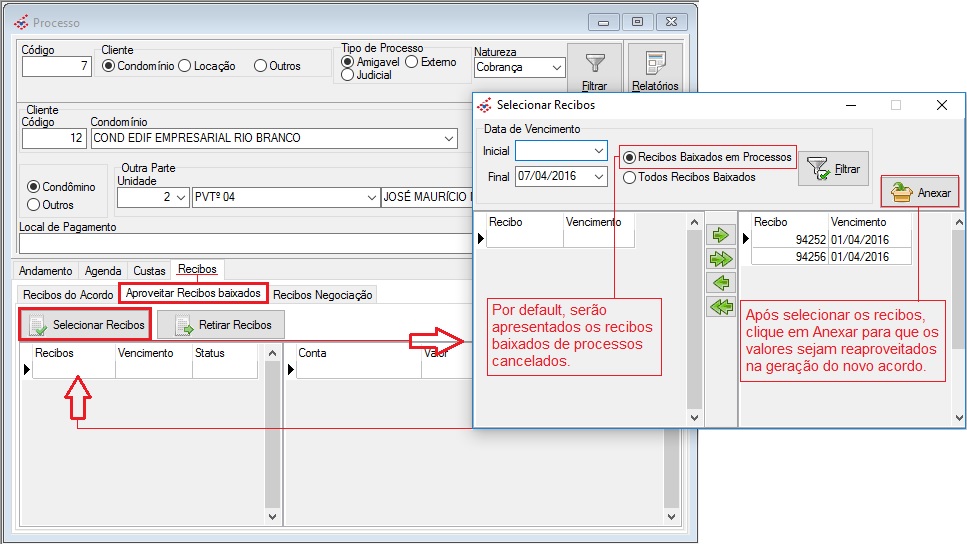Click the double green right-arrow move-all button

pyautogui.click(x=720, y=259)
